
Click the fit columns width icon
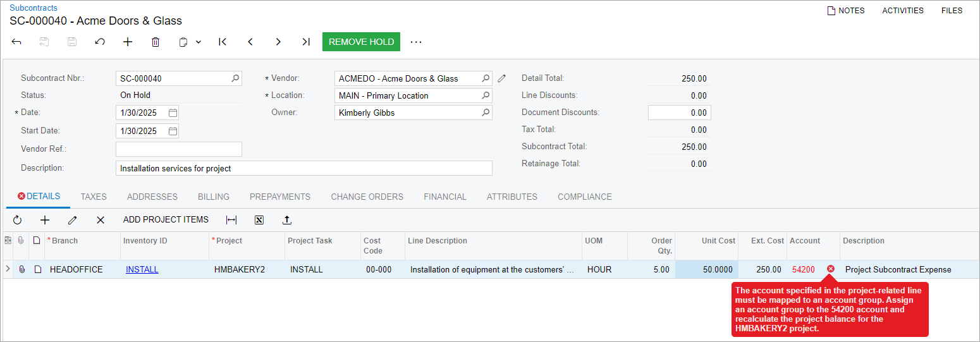[x=231, y=220]
